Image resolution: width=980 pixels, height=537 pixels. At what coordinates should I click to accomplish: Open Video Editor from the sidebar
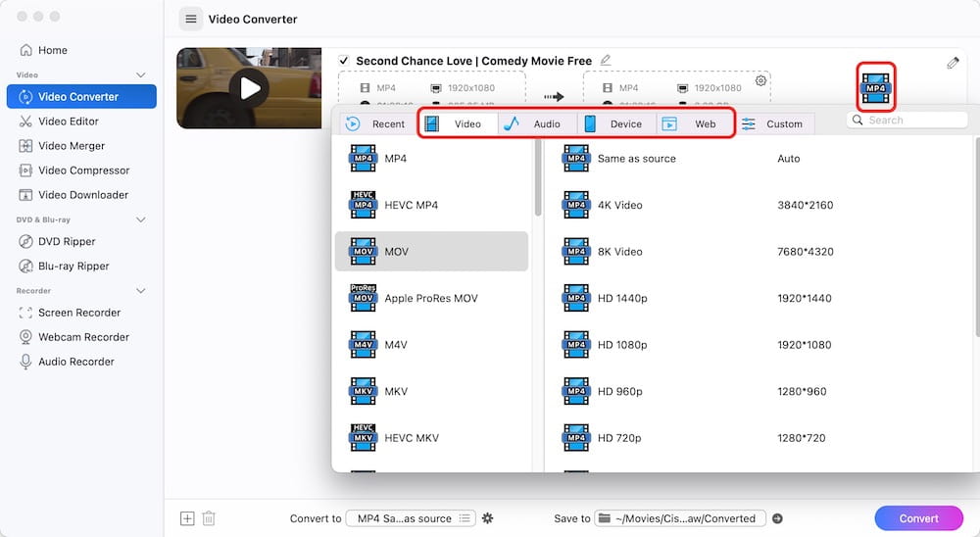[x=60, y=122]
